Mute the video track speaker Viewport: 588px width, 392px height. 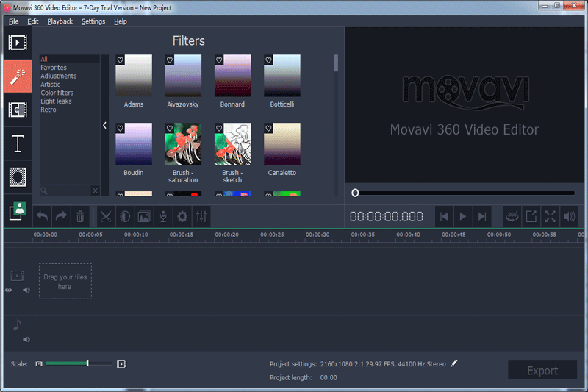pyautogui.click(x=26, y=290)
